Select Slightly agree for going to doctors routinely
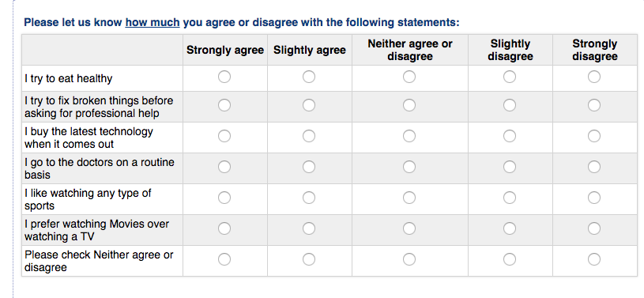Image resolution: width=644 pixels, height=298 pixels. tap(309, 167)
